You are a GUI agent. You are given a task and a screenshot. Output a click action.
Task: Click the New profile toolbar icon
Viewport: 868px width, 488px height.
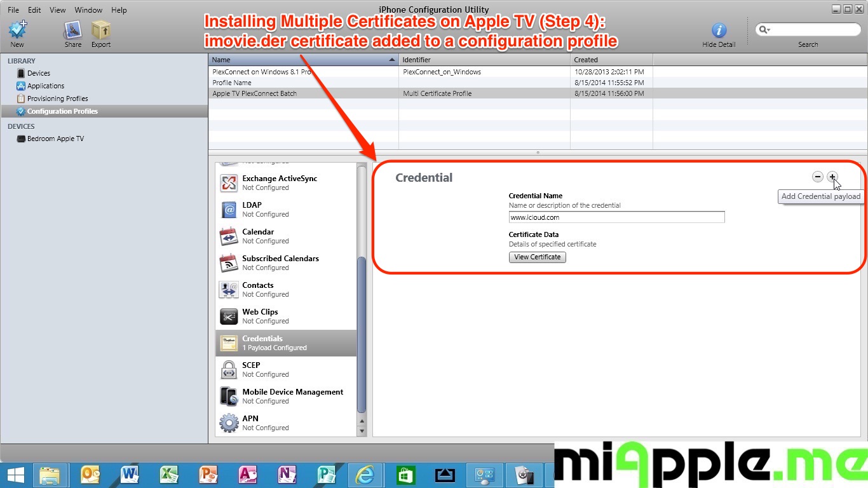tap(17, 30)
